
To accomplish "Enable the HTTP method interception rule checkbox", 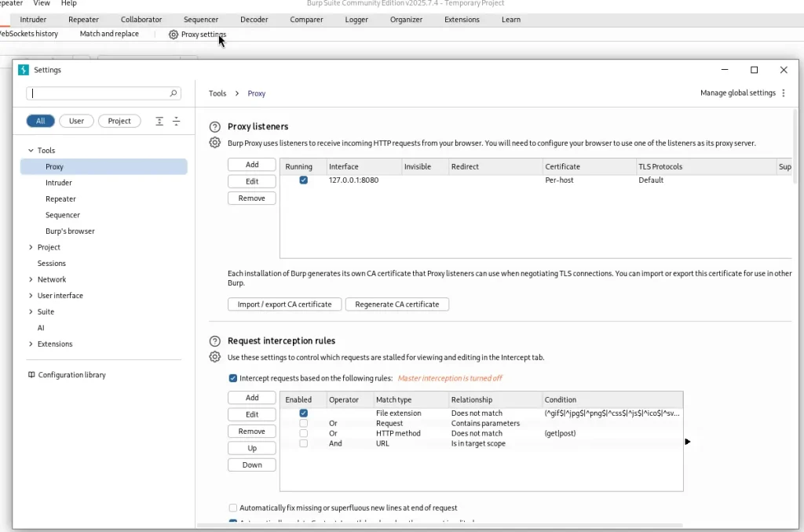I will (303, 433).
